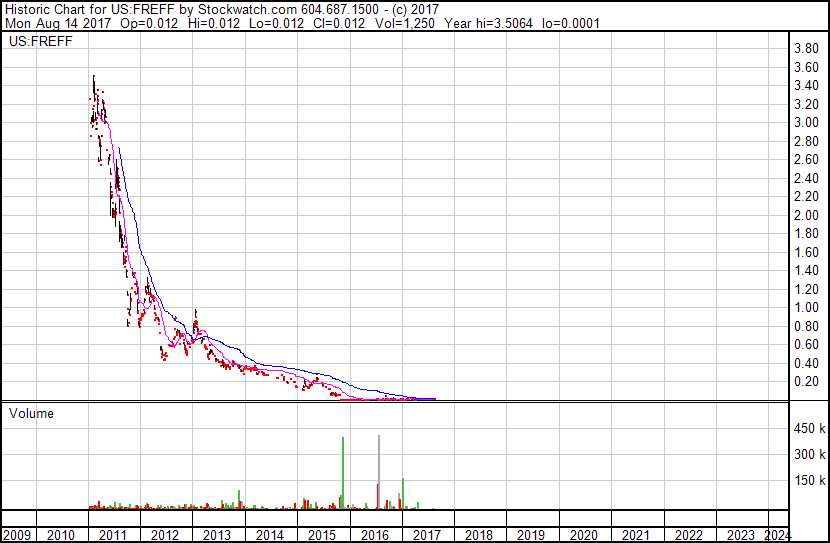The height and width of the screenshot is (543, 830).
Task: Click the 0.80 price axis value
Action: tap(806, 327)
